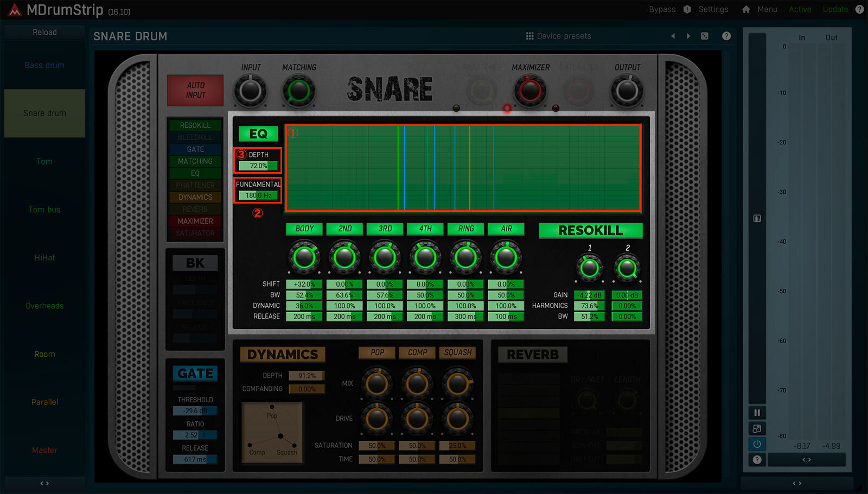Toggle the meter power button
This screenshot has height=494, width=868.
[x=757, y=444]
